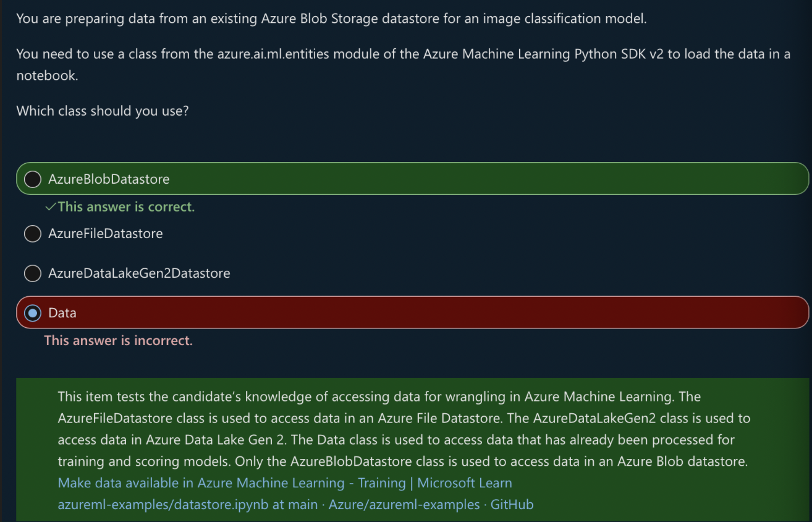Open the azureml-examples/datastore.ipynb GitHub link
The height and width of the screenshot is (522, 812).
295,505
